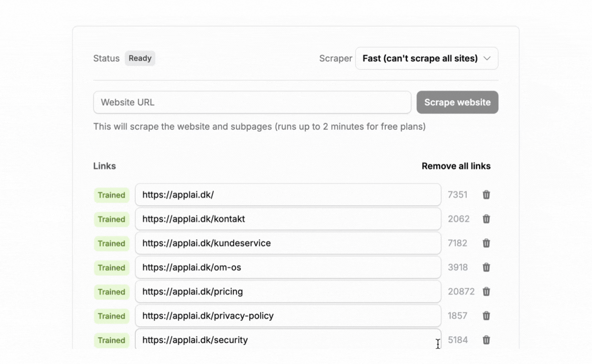The height and width of the screenshot is (364, 592).
Task: Open the Scraper type dropdown
Action: pos(426,58)
